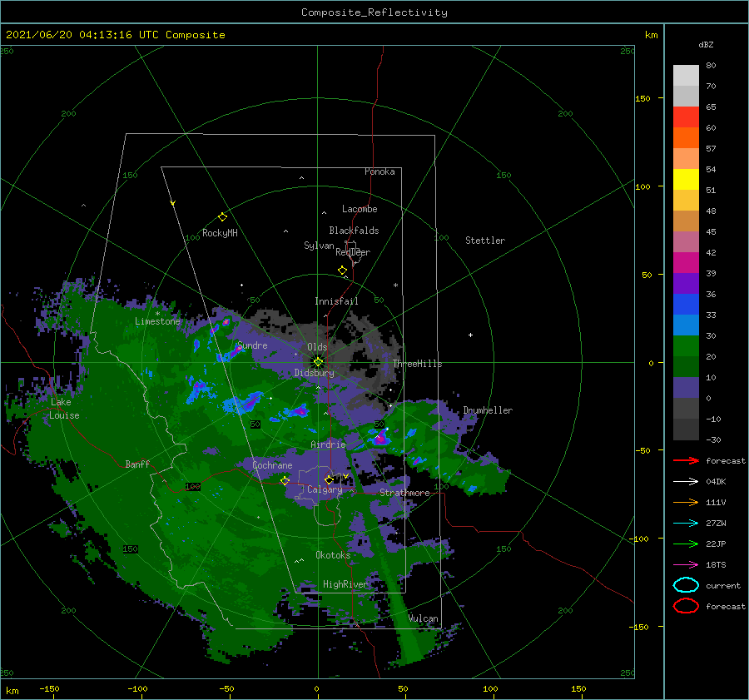Viewport: 749px width, 700px height.
Task: Click the white plus marker south of Stettler
Action: 470,335
